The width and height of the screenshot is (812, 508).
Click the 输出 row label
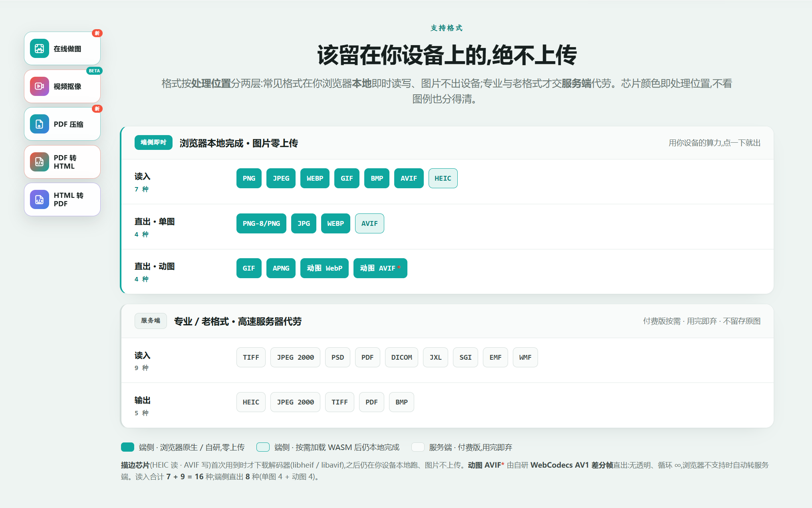[x=143, y=400]
